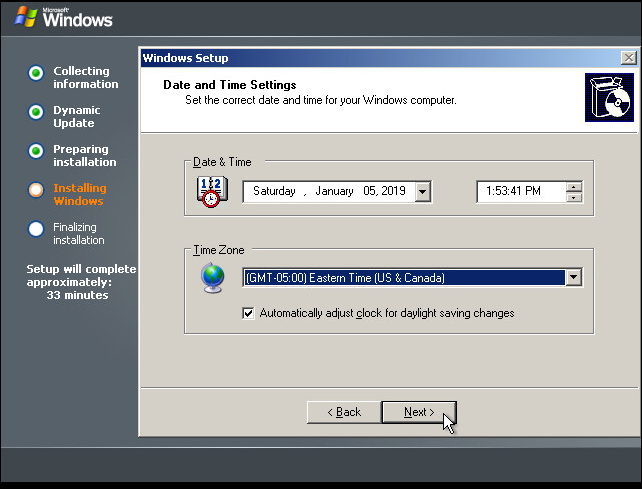Close the Windows Setup dialog
642x489 pixels.
pyautogui.click(x=628, y=58)
